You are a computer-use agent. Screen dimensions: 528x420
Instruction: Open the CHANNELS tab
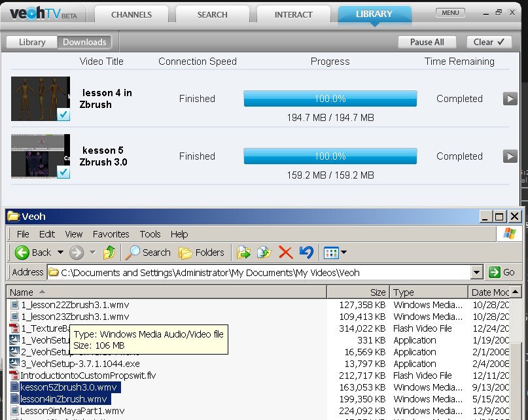(x=132, y=14)
